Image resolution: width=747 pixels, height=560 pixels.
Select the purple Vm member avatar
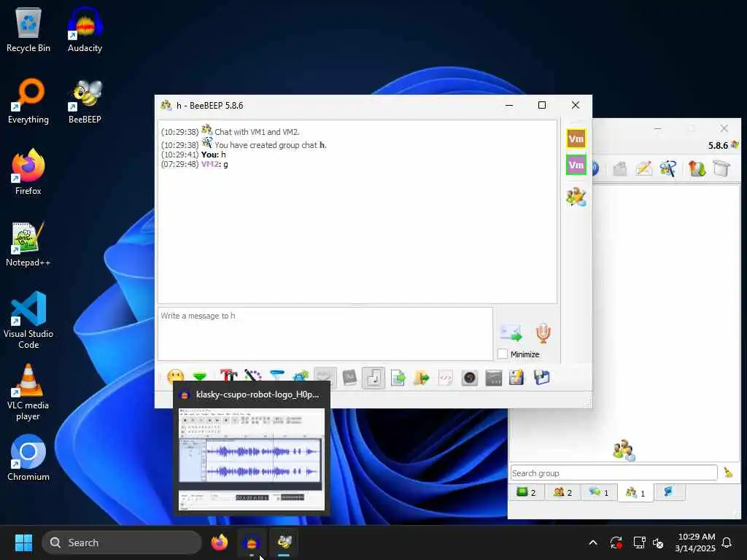click(576, 166)
